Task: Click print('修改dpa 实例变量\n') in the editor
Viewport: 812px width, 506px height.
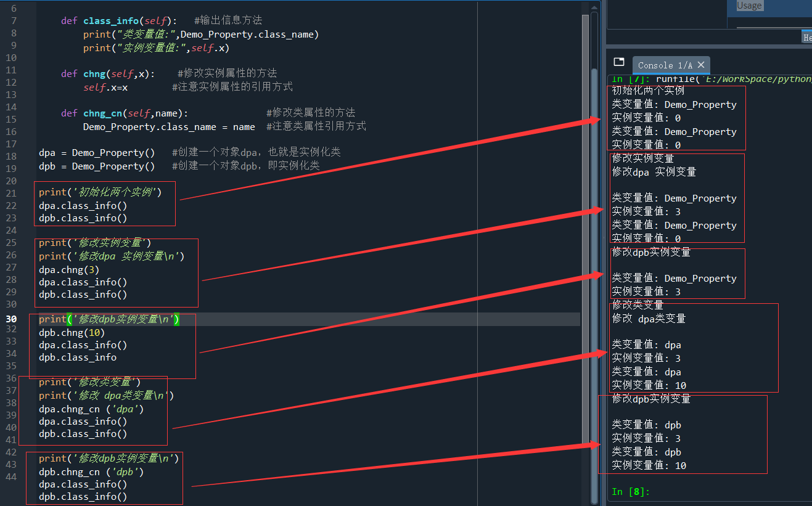Action: 112,256
